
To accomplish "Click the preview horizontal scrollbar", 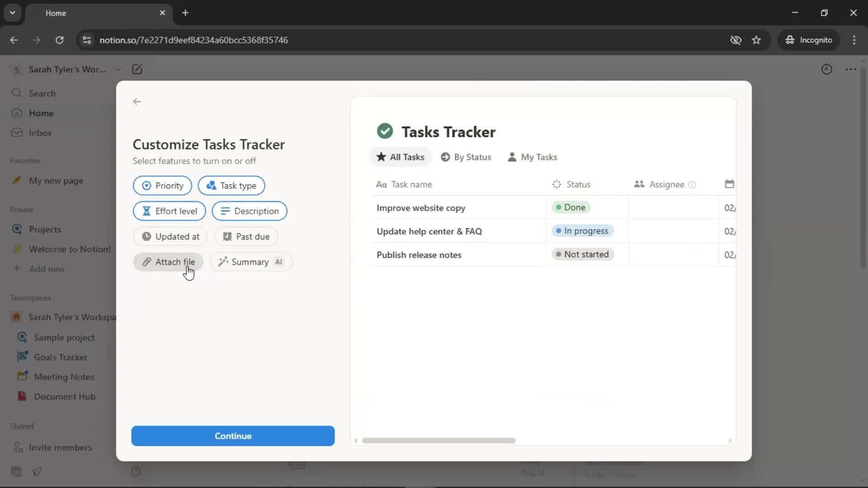I will (x=439, y=441).
